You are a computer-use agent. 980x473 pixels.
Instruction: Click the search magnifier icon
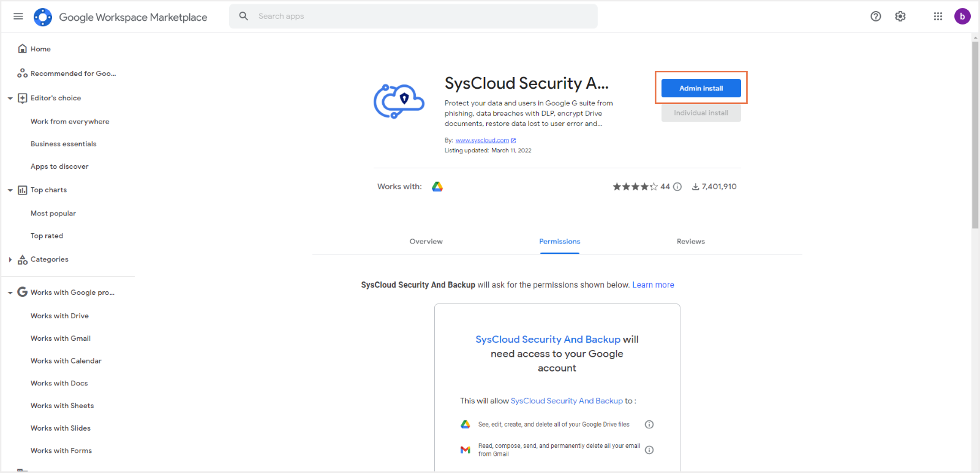[244, 16]
